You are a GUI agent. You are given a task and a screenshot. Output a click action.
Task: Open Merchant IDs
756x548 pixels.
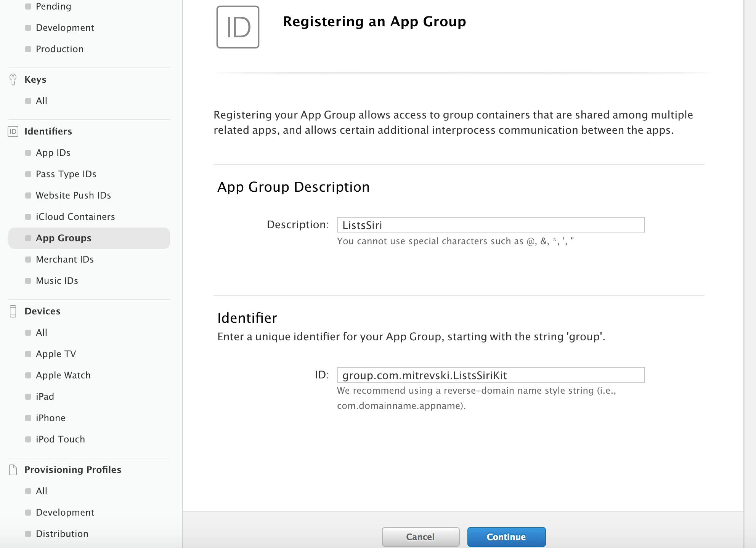pos(65,260)
